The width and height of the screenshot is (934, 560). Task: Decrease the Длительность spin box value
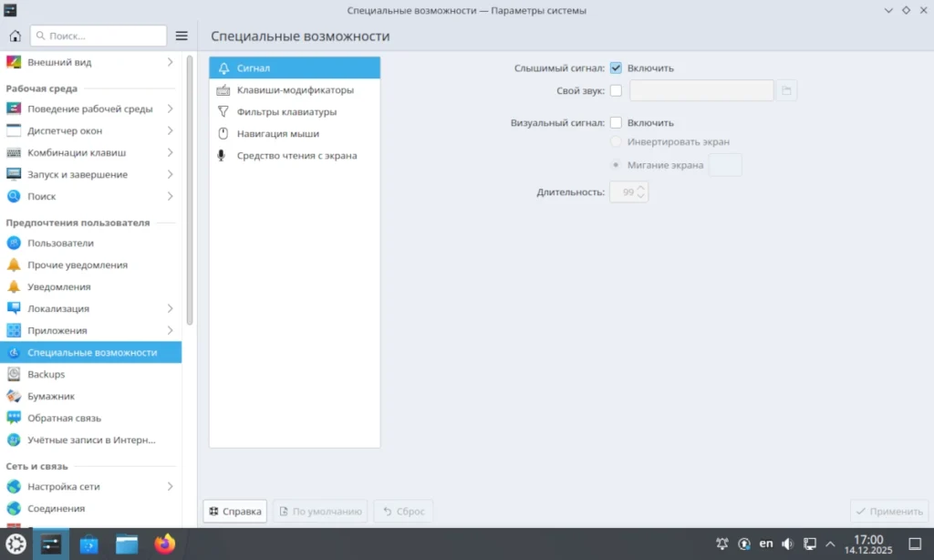pyautogui.click(x=641, y=196)
